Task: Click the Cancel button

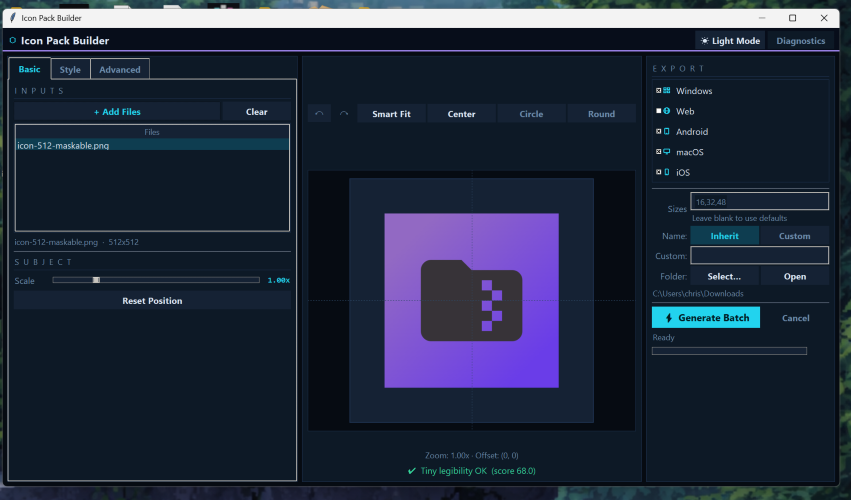Action: (796, 318)
